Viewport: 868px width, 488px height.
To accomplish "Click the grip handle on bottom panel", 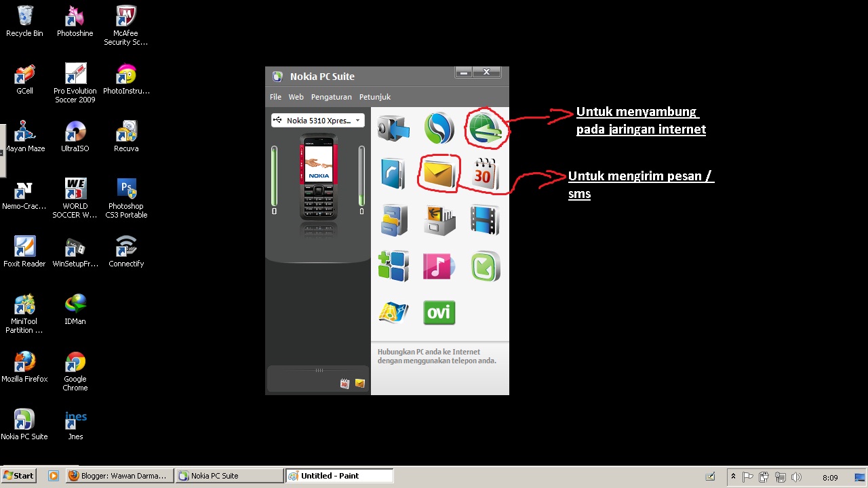I will coord(319,370).
